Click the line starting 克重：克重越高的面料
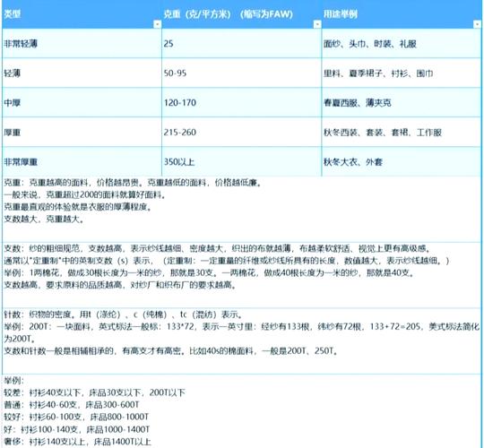The image size is (484, 448). coord(133,183)
